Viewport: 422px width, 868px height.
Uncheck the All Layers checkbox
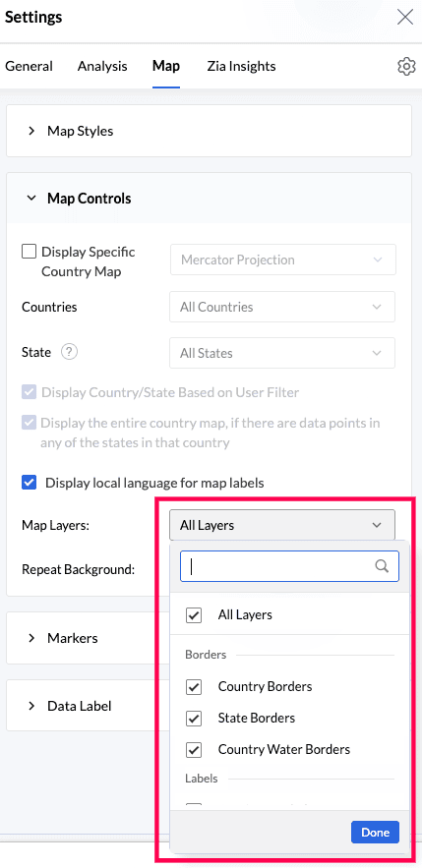[193, 615]
